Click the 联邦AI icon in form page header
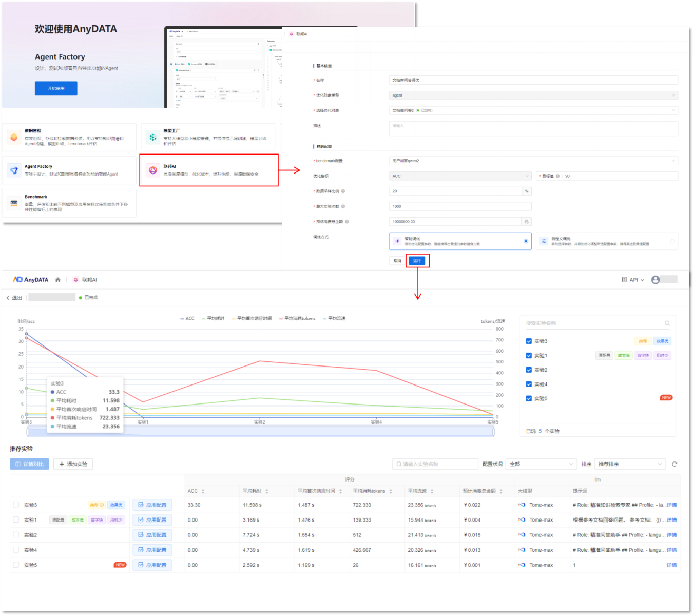 tap(292, 34)
